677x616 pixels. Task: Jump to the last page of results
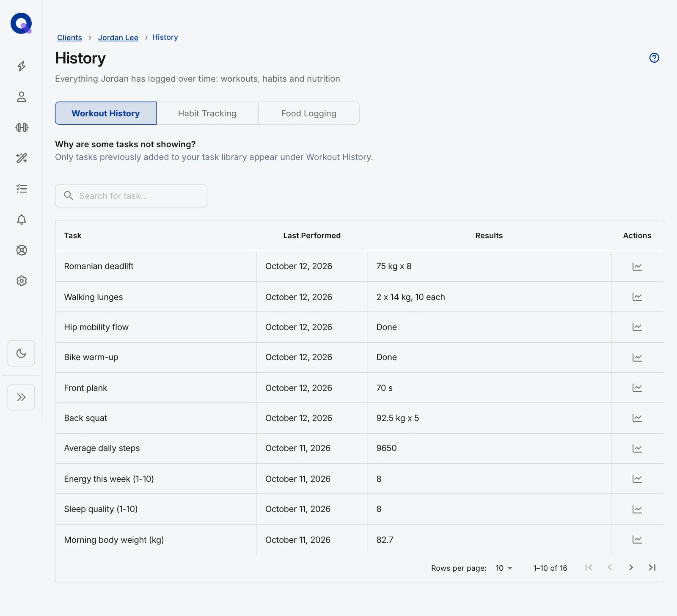[652, 568]
